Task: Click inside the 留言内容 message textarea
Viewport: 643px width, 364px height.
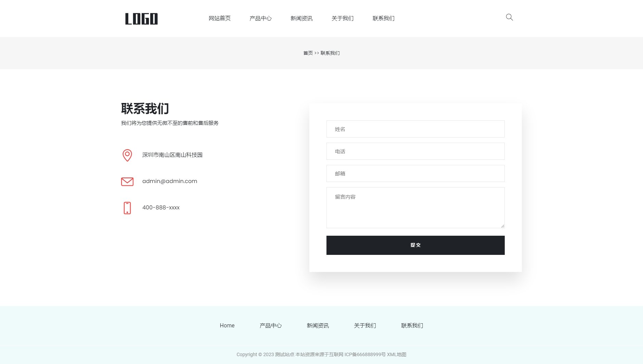Action: tap(415, 208)
